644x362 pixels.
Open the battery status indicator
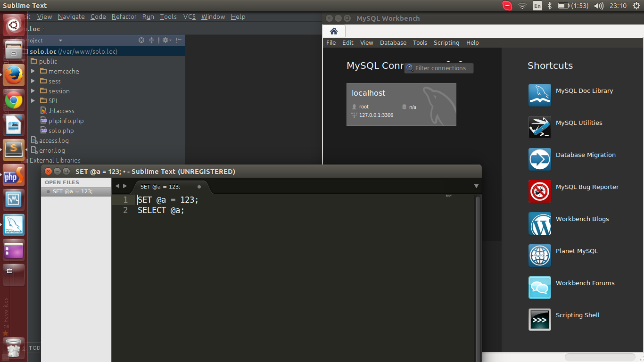pos(573,6)
